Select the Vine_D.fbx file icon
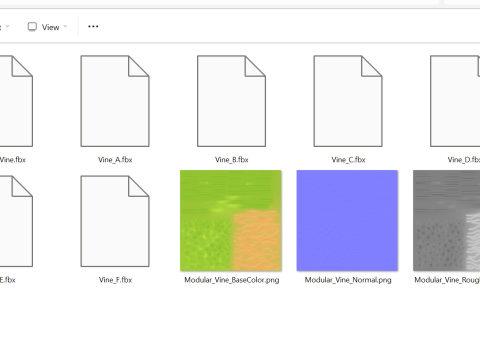Screen dimensions: 480x360 (x=455, y=101)
